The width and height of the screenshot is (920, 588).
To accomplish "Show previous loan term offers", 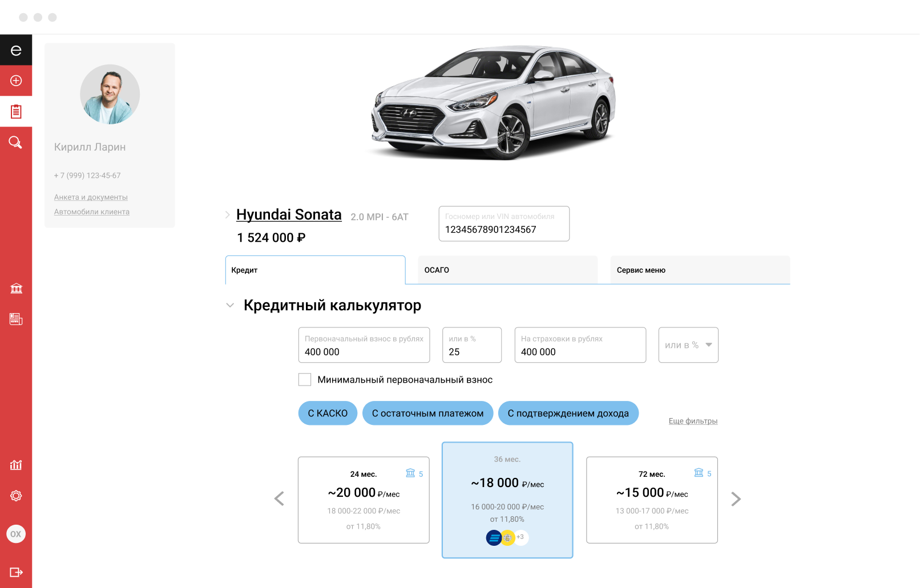I will point(279,499).
